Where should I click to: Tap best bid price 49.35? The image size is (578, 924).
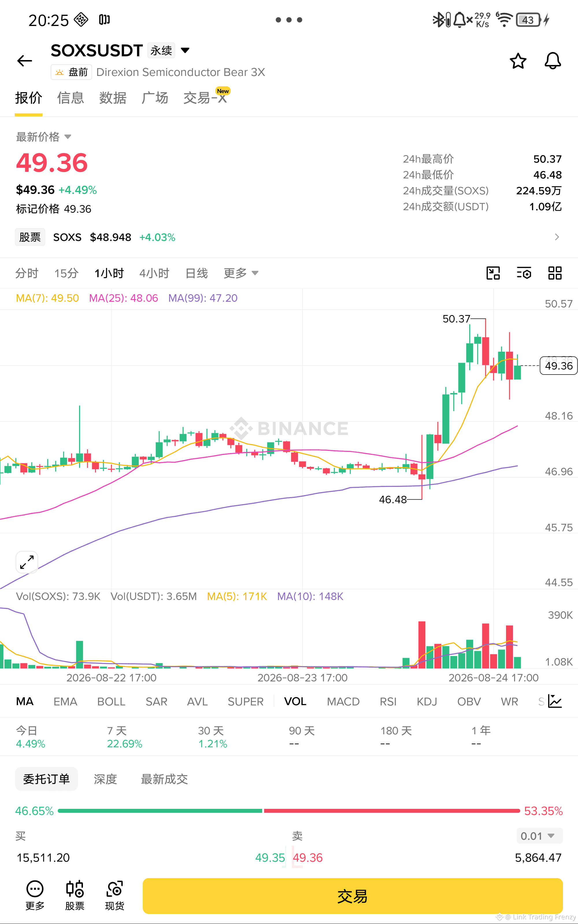[x=270, y=858]
